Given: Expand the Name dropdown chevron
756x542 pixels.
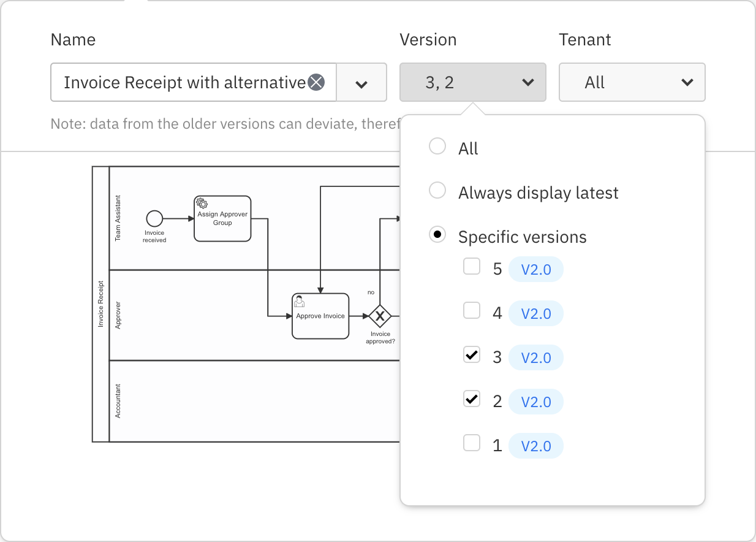Looking at the screenshot, I should point(361,83).
